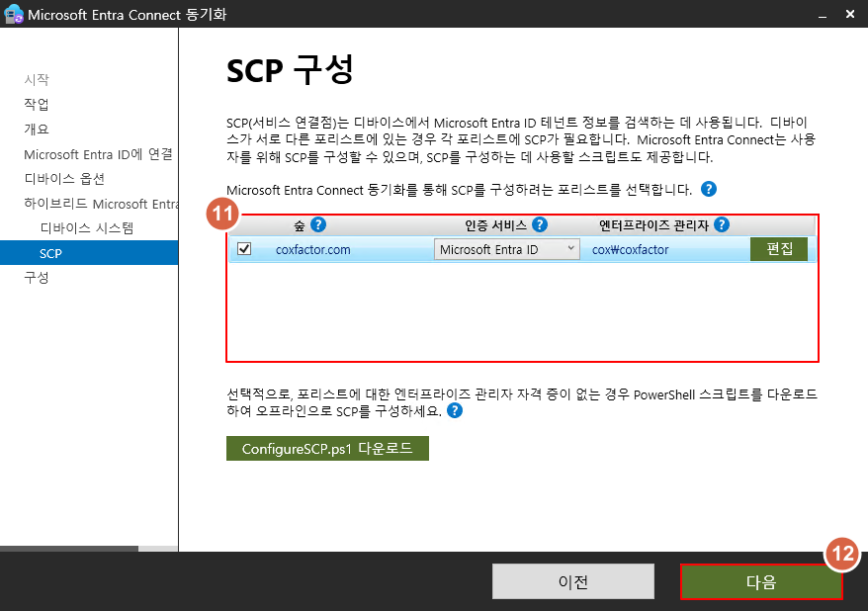Click the 숲 column header

300,225
